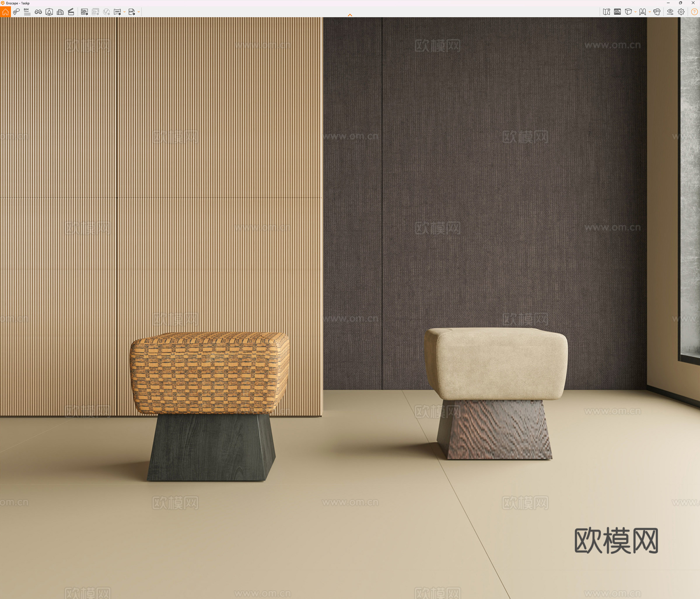Expand the 360 panorama export dropdown arrow

tap(124, 12)
